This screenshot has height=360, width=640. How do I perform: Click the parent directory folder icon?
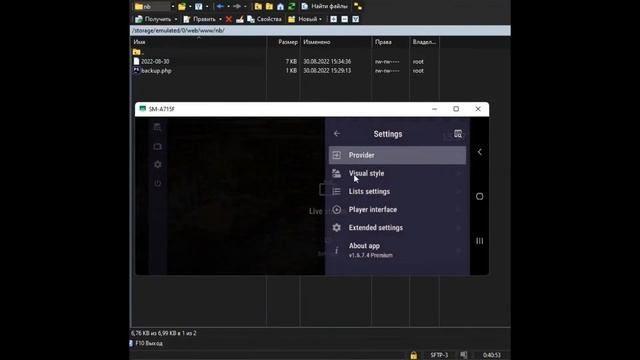tap(258, 6)
